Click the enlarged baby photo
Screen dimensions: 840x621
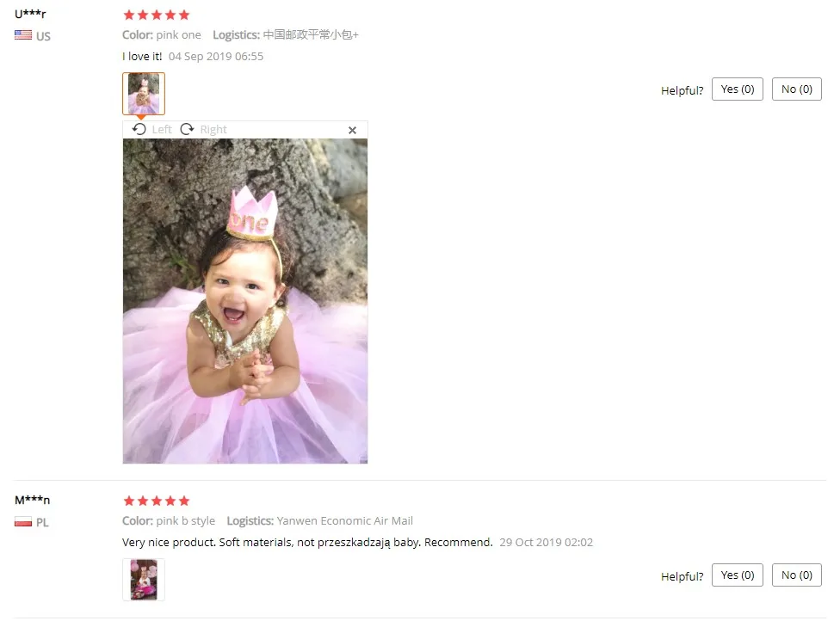coord(244,301)
